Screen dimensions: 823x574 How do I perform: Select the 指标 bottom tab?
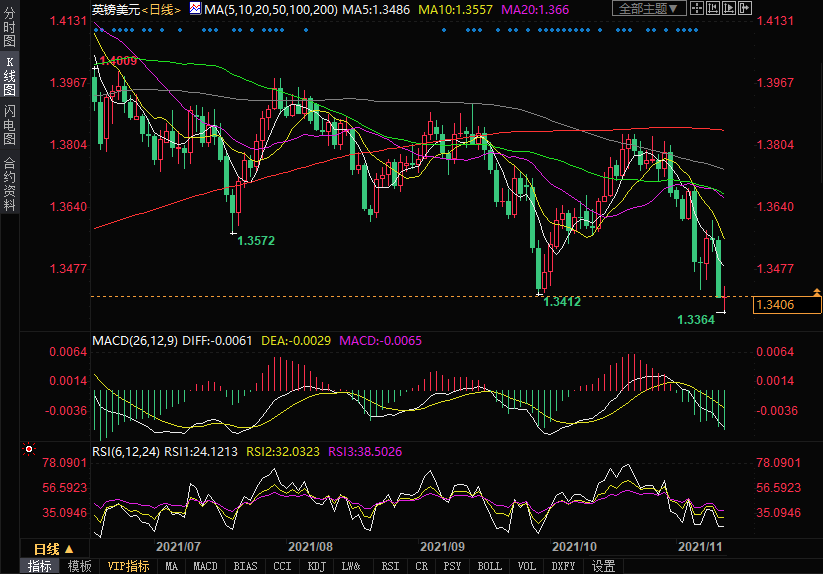(39, 566)
